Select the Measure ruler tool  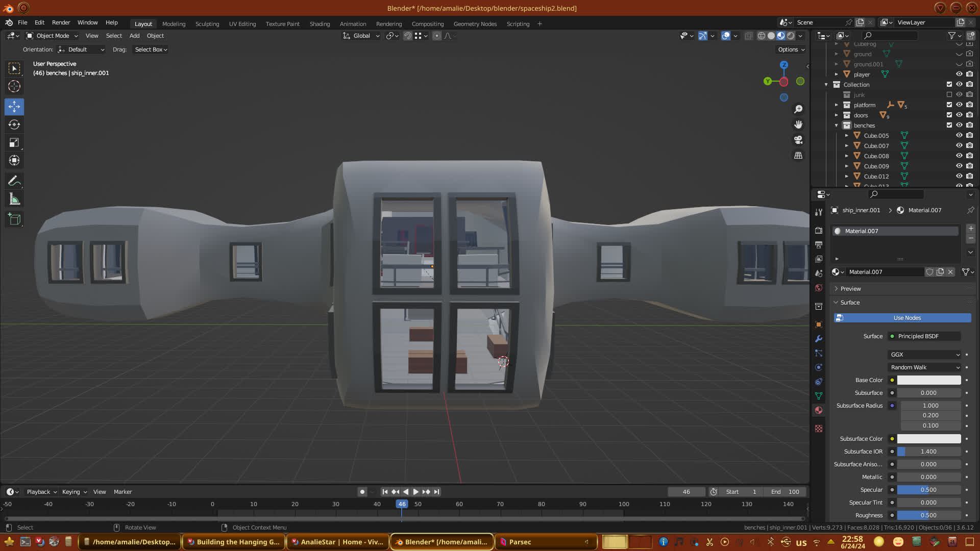tap(14, 199)
